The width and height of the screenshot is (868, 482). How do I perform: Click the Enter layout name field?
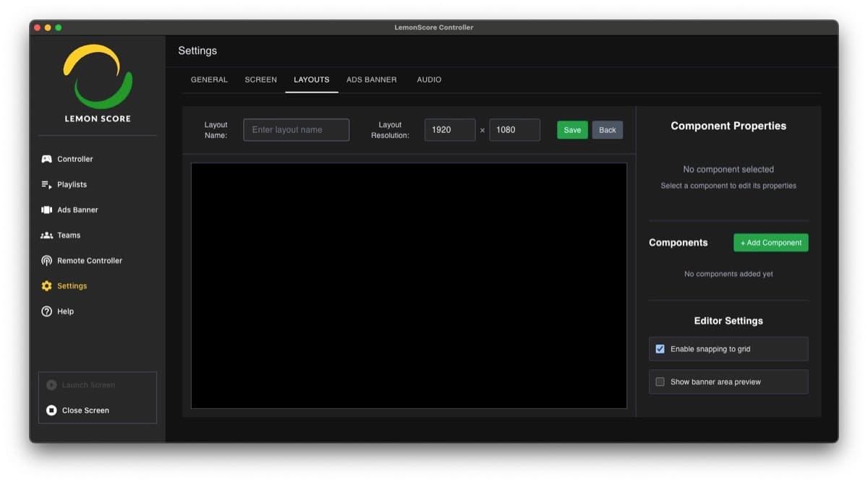click(x=296, y=129)
